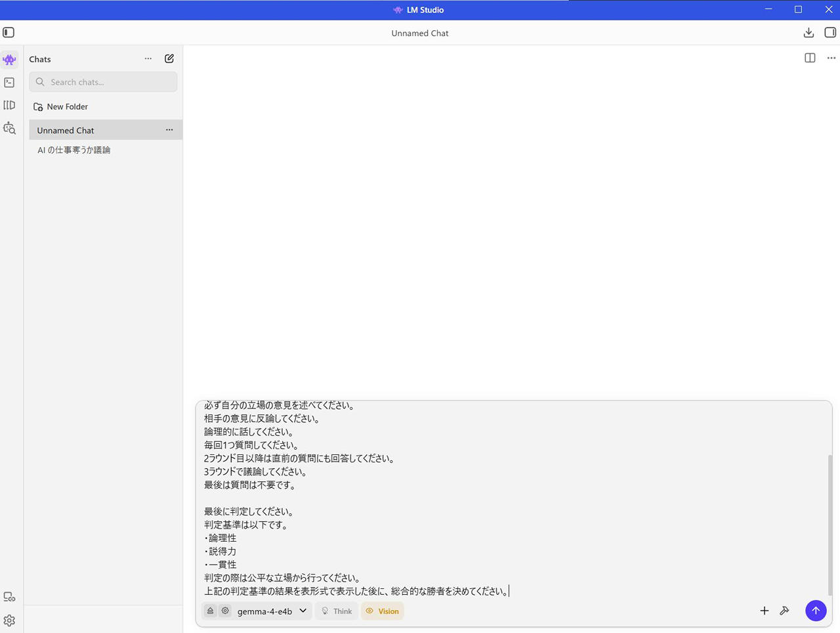The height and width of the screenshot is (633, 840).
Task: Toggle the left sidebar panel visibility
Action: tap(9, 33)
